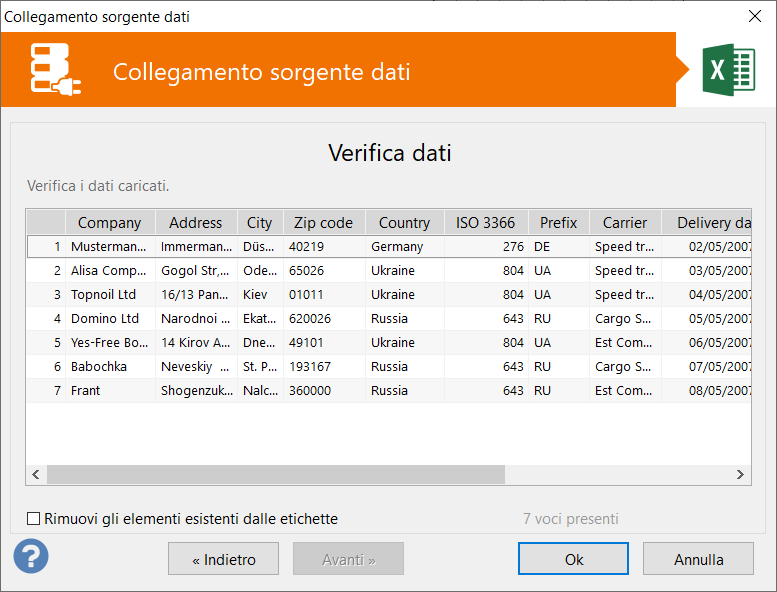Click the horizontal scrollbar thumb
Image resolution: width=777 pixels, height=592 pixels.
(x=276, y=475)
